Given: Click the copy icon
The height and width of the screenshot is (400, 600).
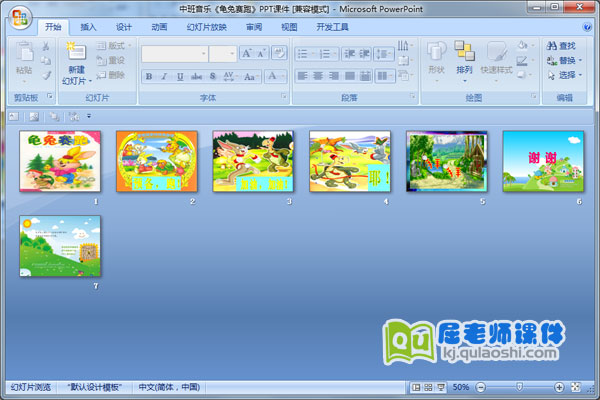Looking at the screenshot, I should pyautogui.click(x=46, y=60).
